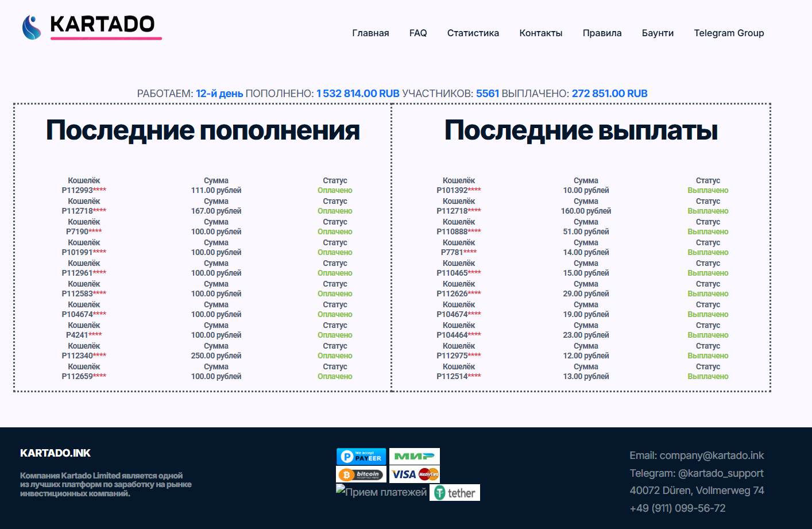This screenshot has width=812, height=529.
Task: Click the deposited total 1 532 814.00 RUB
Action: [358, 94]
